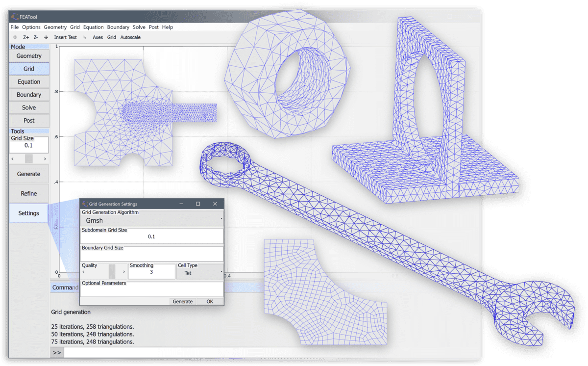Toggle the Grid display on the plot
Image resolution: width=588 pixels, height=366 pixels.
pyautogui.click(x=111, y=37)
